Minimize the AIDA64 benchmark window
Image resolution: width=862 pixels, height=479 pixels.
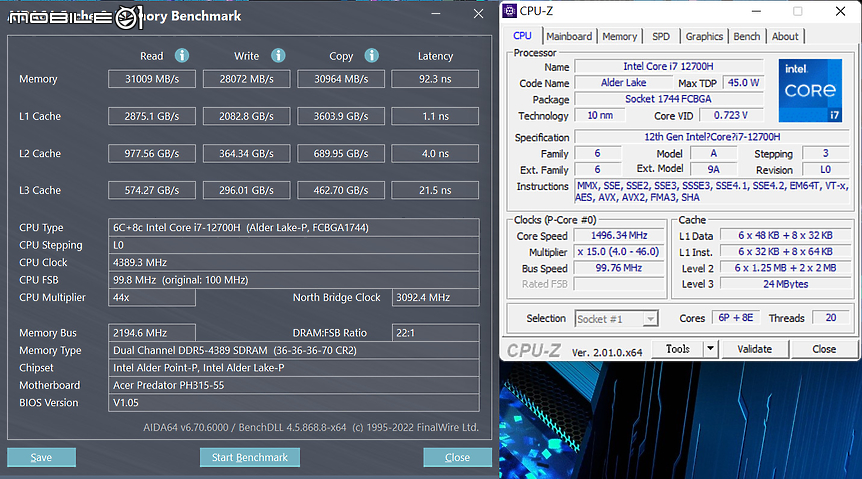pos(436,14)
